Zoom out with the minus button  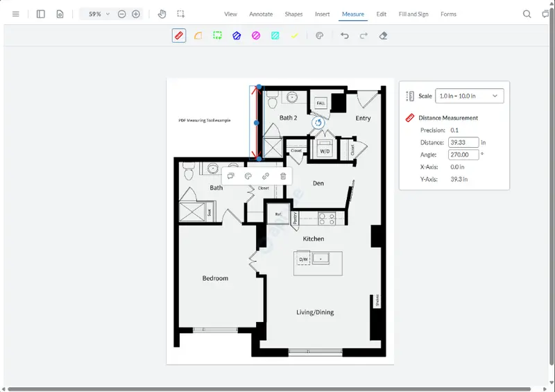coord(122,14)
